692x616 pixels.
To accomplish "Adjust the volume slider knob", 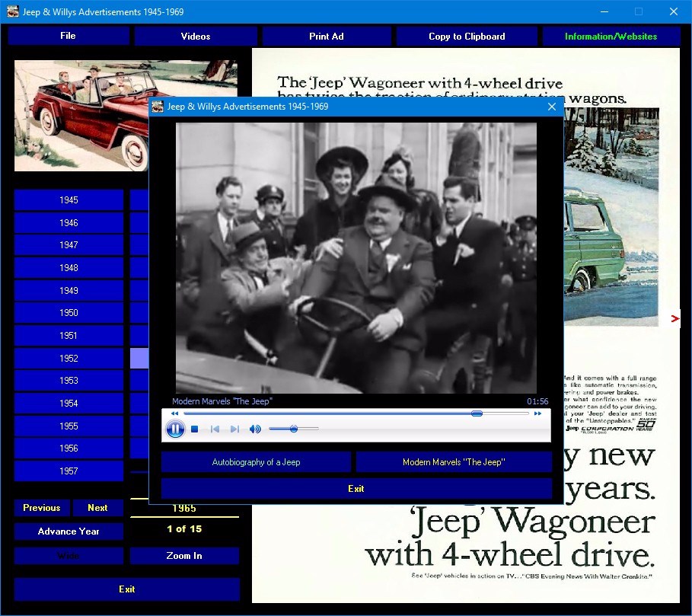I will click(x=294, y=429).
